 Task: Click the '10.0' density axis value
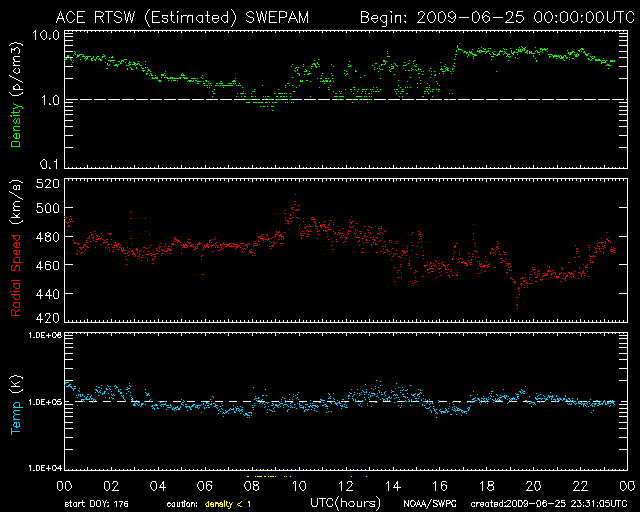(x=46, y=35)
